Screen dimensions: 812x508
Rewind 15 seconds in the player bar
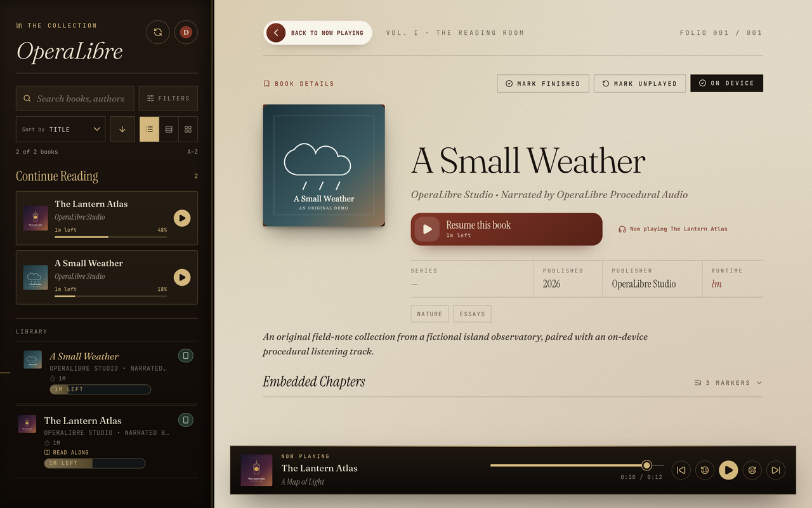(705, 470)
